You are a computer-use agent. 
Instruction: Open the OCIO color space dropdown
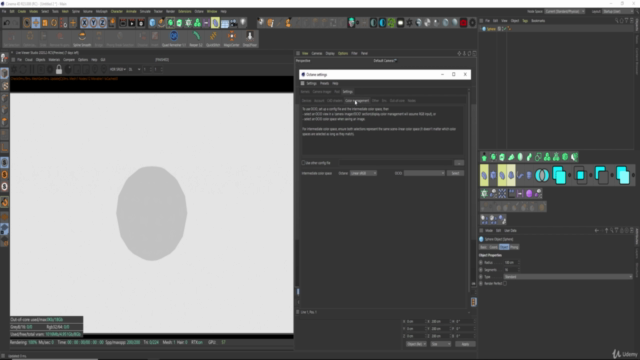point(424,173)
